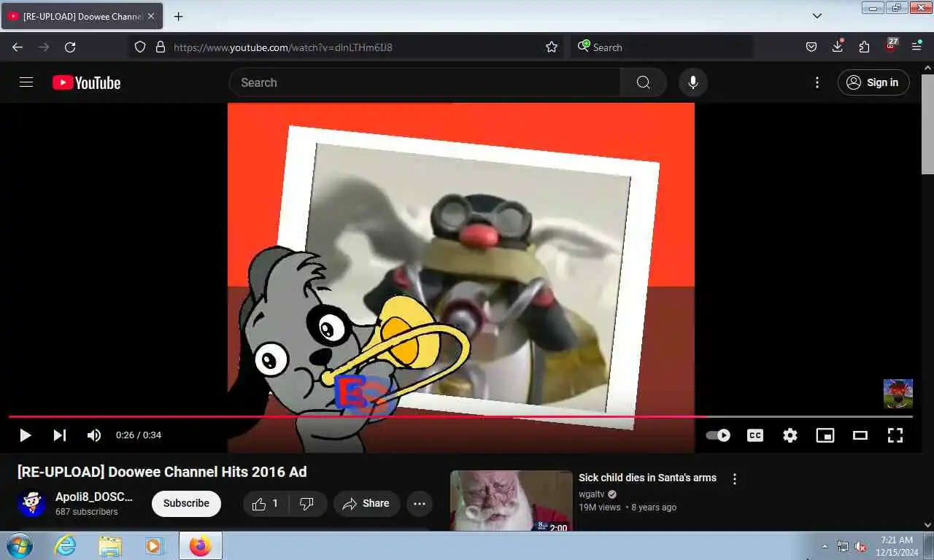Viewport: 934px width, 560px height.
Task: Close the Doowee Channel browser tab
Action: (151, 16)
